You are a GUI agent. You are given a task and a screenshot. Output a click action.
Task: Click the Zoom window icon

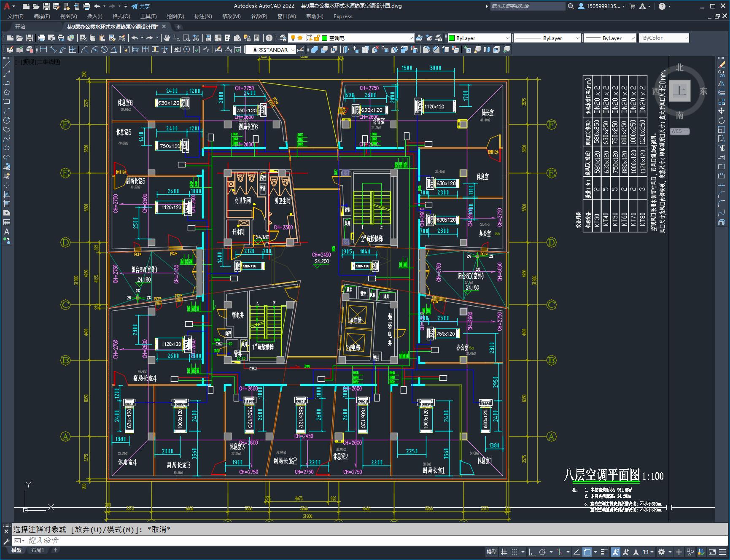pyautogui.click(x=186, y=38)
